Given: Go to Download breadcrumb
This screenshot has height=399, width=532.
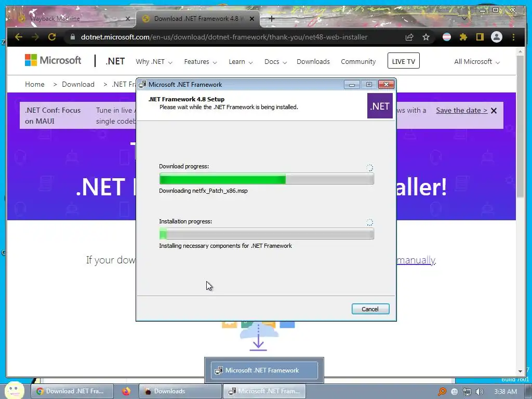Looking at the screenshot, I should click(x=78, y=84).
